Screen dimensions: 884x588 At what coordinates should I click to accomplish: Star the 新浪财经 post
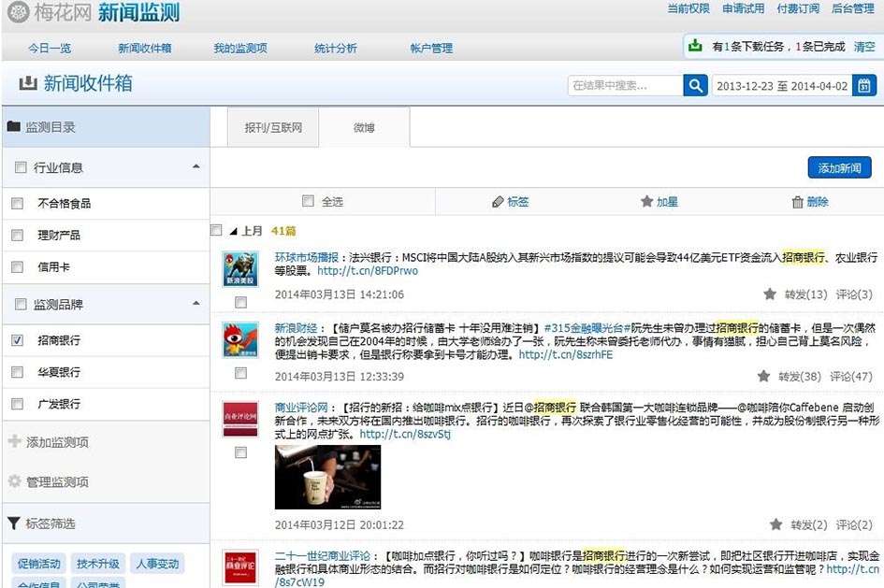point(763,376)
